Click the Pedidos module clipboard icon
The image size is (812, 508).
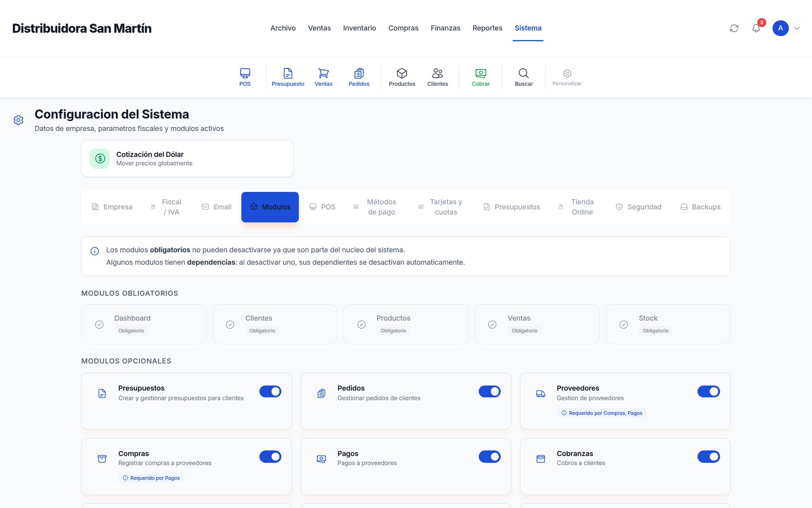pos(321,393)
